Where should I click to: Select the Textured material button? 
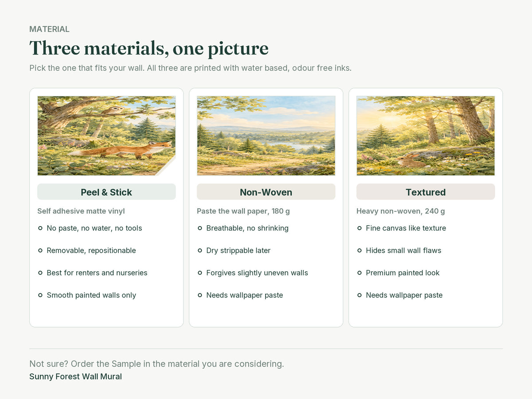[426, 192]
